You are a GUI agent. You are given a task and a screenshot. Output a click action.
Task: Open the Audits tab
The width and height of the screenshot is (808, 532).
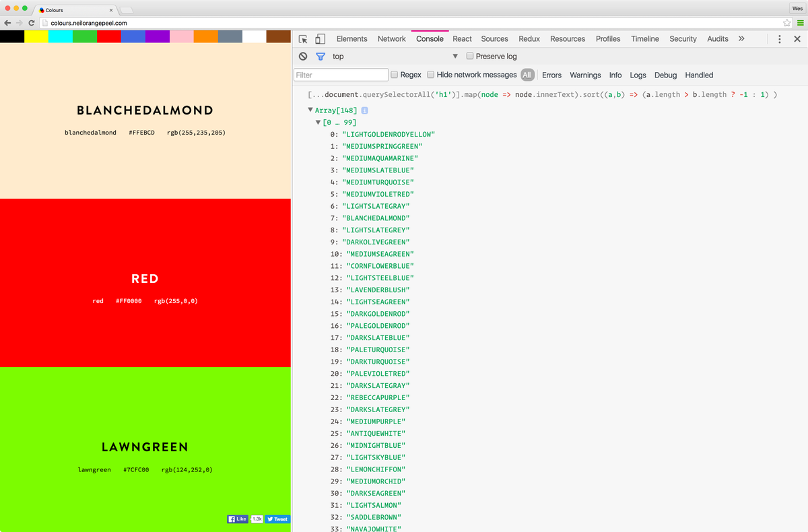pos(718,39)
